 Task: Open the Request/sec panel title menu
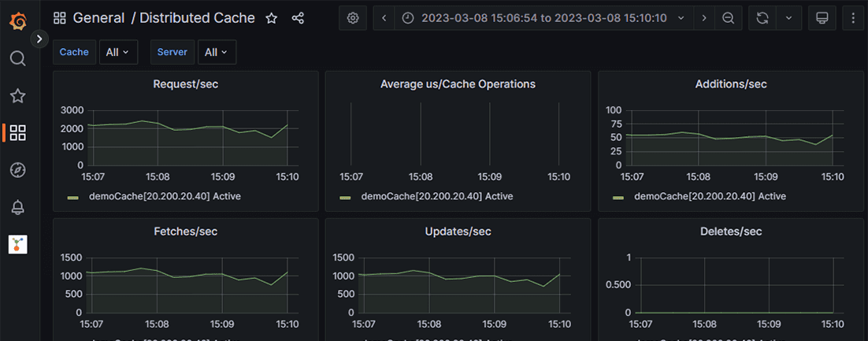[185, 84]
